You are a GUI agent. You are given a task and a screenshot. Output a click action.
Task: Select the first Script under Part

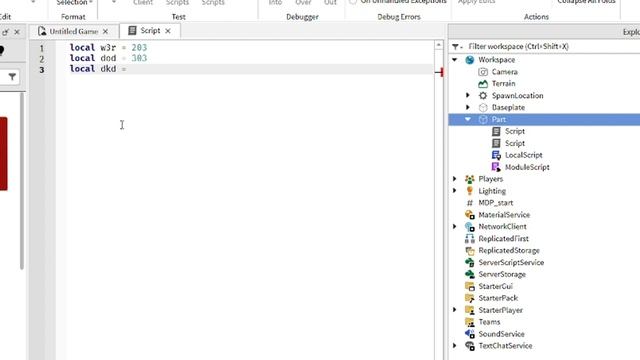tap(514, 131)
